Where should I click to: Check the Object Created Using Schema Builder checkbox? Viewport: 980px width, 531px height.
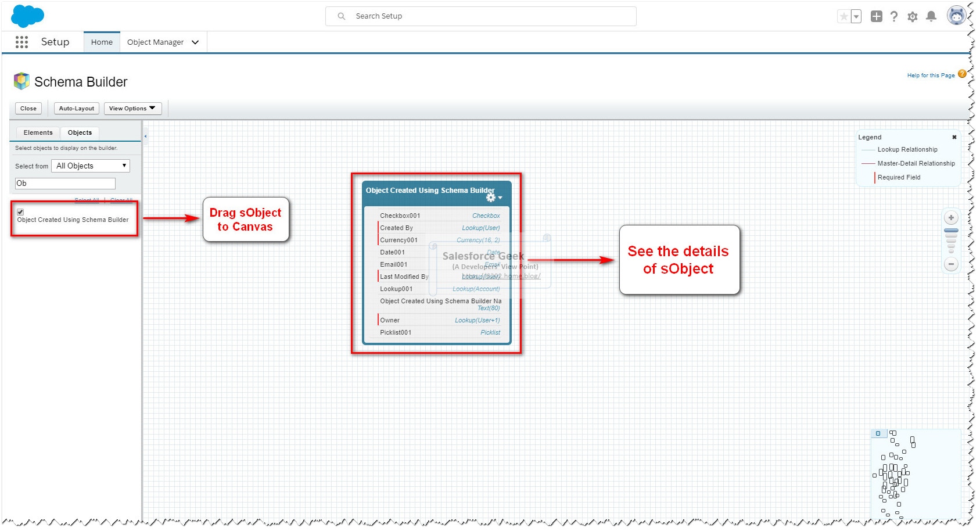click(x=21, y=211)
